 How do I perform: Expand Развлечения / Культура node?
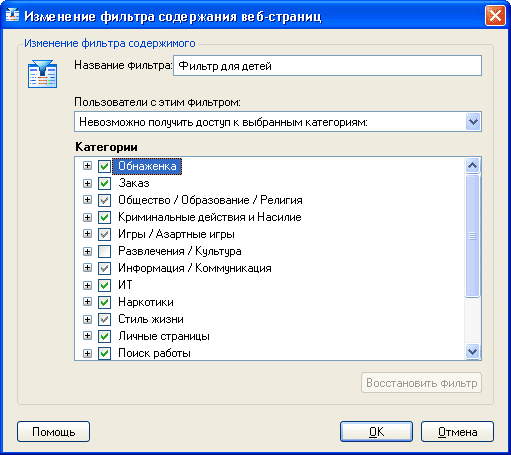[87, 251]
